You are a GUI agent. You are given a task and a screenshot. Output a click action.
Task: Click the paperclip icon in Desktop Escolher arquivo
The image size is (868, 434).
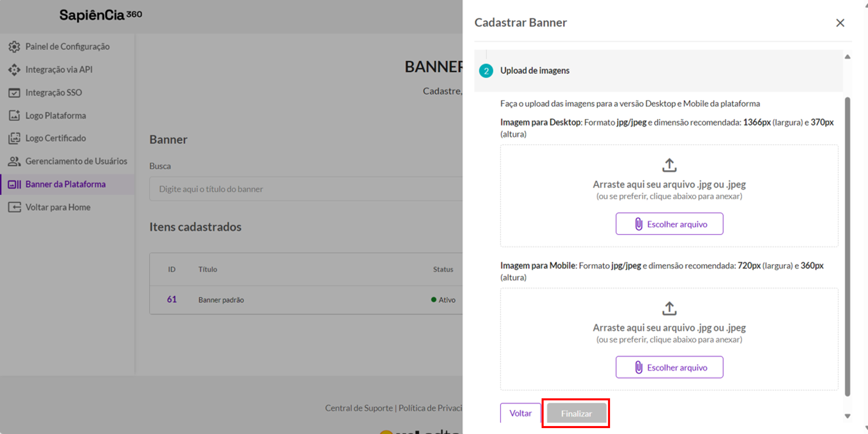(x=639, y=224)
